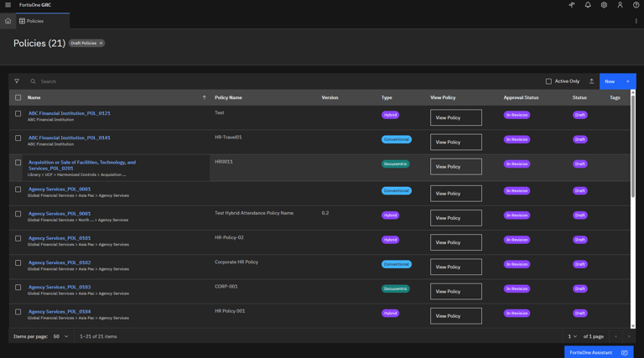Viewport: 644px width, 358px height.
Task: Open the notifications bell
Action: [588, 5]
